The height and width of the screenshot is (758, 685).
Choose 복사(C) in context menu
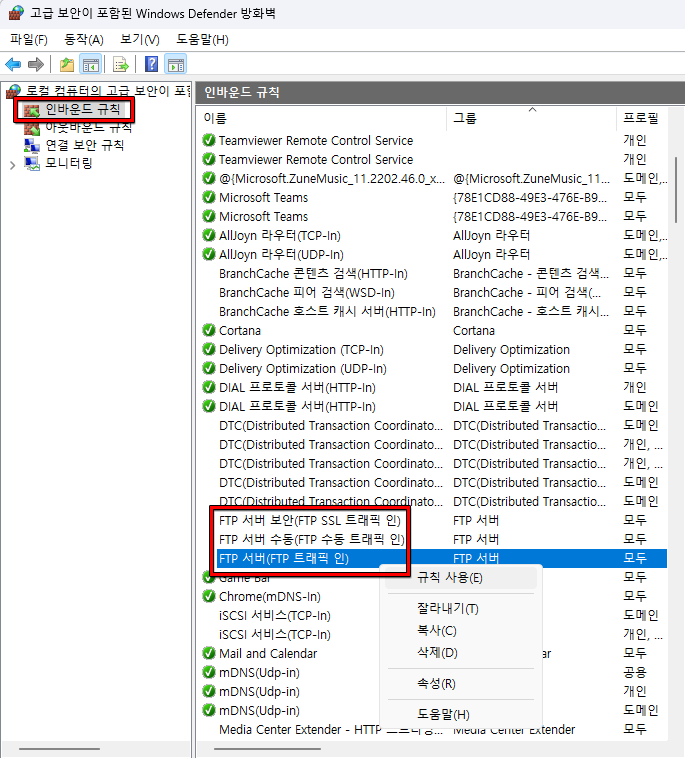click(461, 630)
